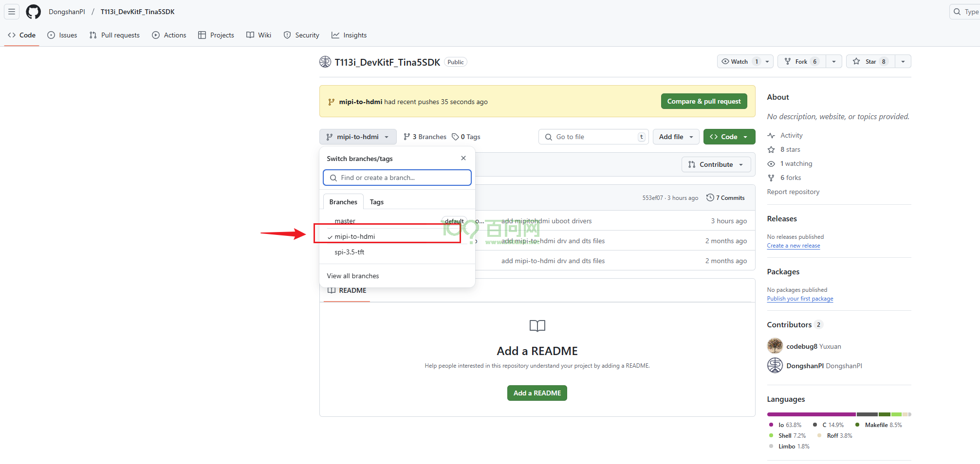This screenshot has width=980, height=464.
Task: Click the commit history clock icon
Action: (710, 197)
